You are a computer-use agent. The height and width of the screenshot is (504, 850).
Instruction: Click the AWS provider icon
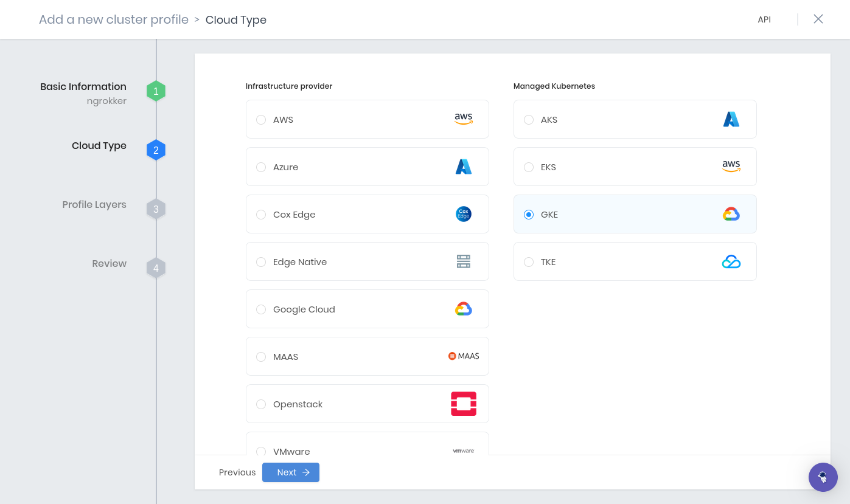(x=463, y=119)
